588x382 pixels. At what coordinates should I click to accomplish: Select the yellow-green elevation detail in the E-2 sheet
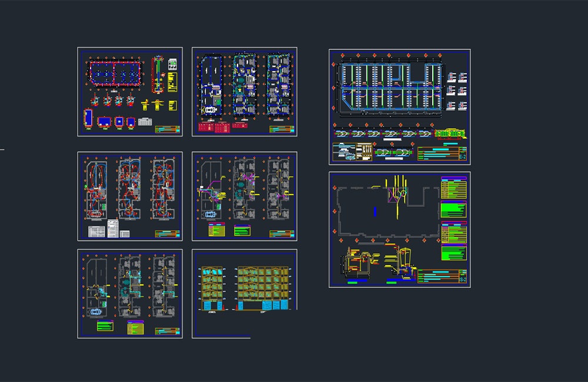coord(450,133)
